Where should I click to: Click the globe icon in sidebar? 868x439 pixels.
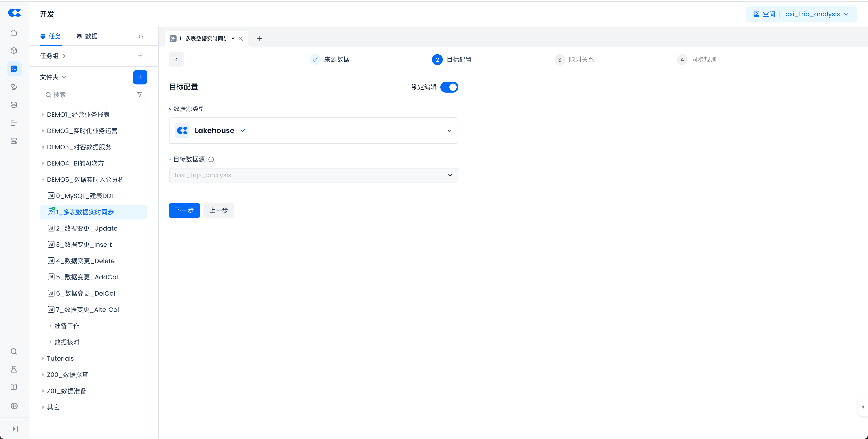pyautogui.click(x=14, y=406)
